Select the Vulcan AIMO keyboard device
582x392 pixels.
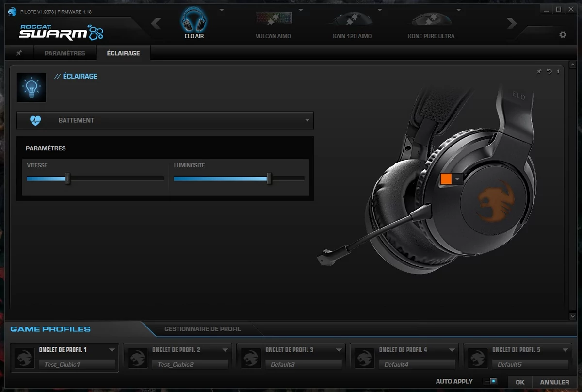pos(273,19)
